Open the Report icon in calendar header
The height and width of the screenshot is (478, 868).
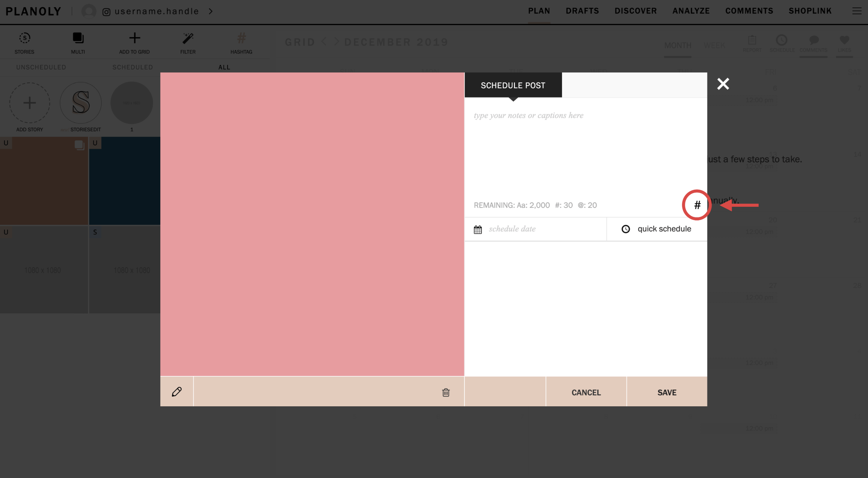pos(752,40)
